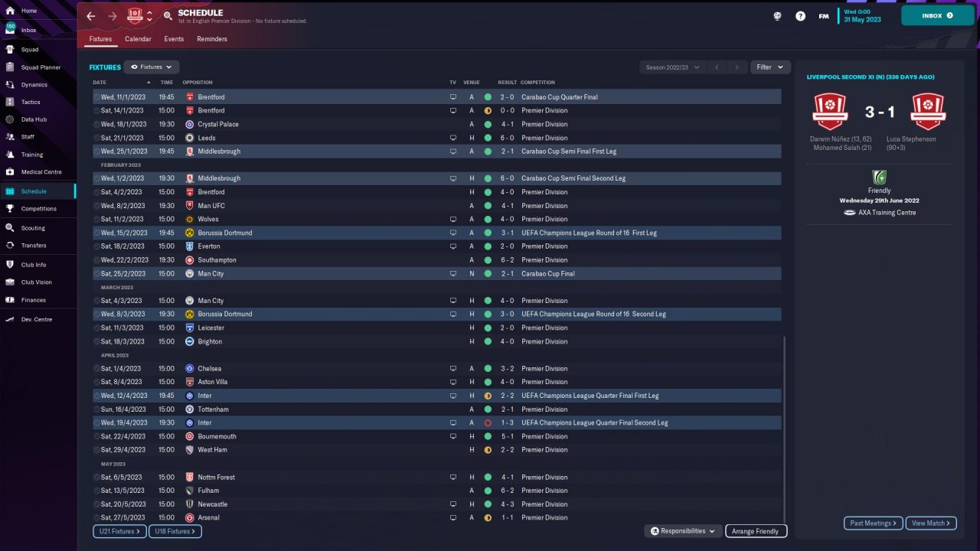Click the Opposition column header
Viewport: 980px width, 551px height.
[x=198, y=83]
